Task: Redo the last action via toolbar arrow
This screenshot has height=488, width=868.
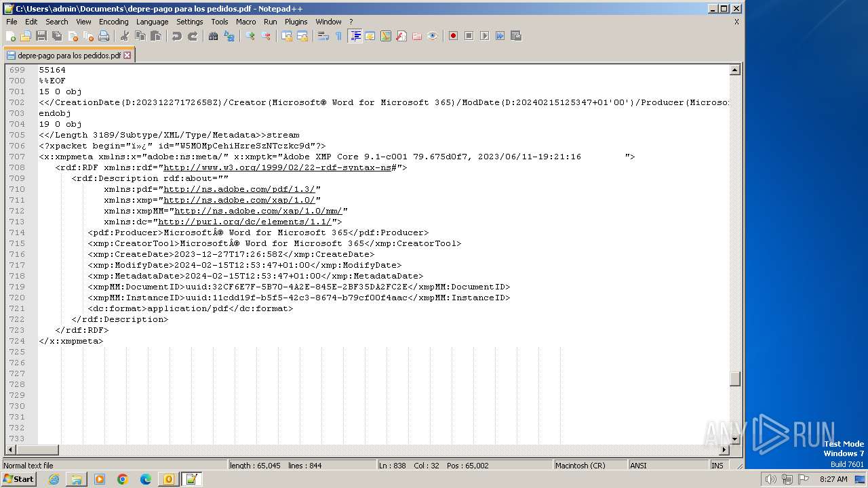Action: point(193,36)
